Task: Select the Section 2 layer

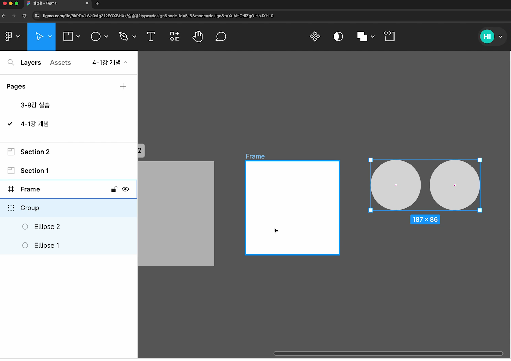Action: 69,152
